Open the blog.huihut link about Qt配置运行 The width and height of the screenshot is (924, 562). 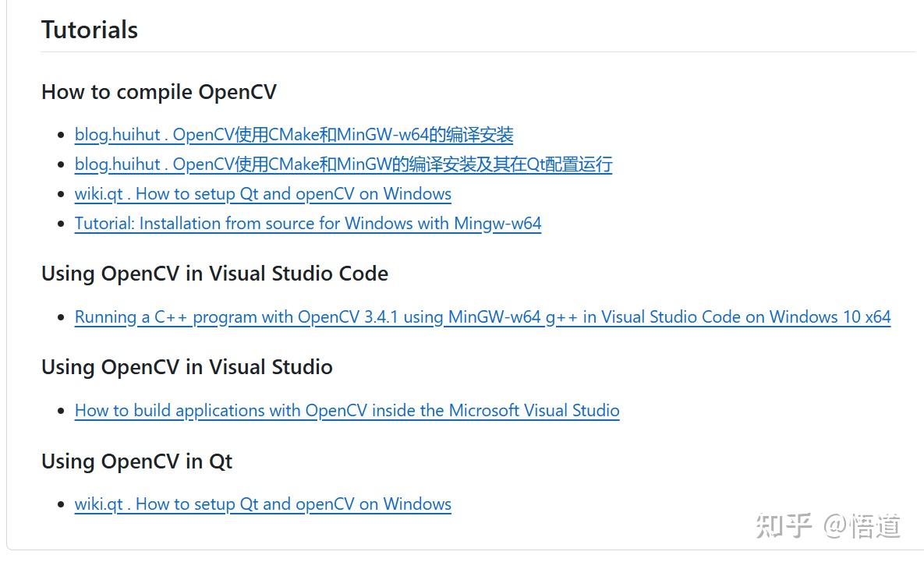tap(343, 164)
